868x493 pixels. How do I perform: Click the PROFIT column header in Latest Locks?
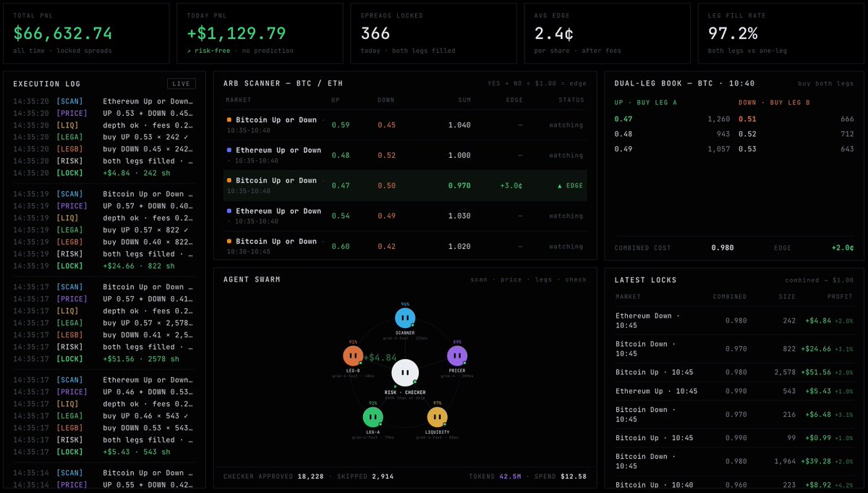(x=841, y=297)
